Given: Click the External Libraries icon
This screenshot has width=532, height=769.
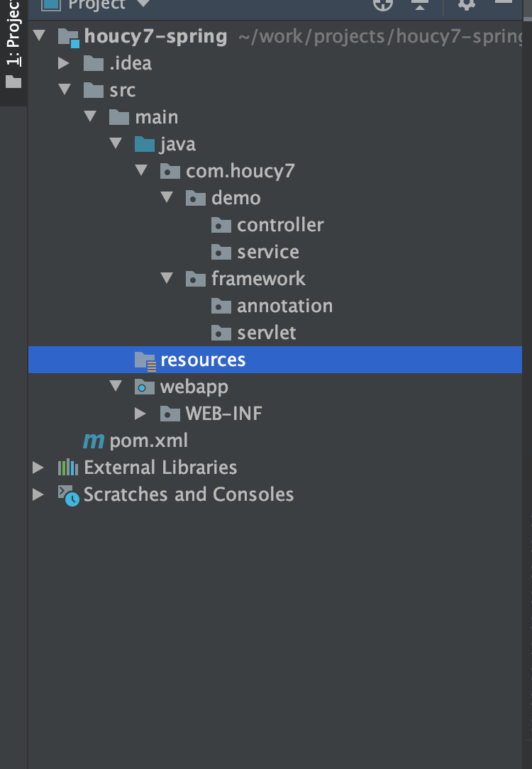Looking at the screenshot, I should coord(68,468).
